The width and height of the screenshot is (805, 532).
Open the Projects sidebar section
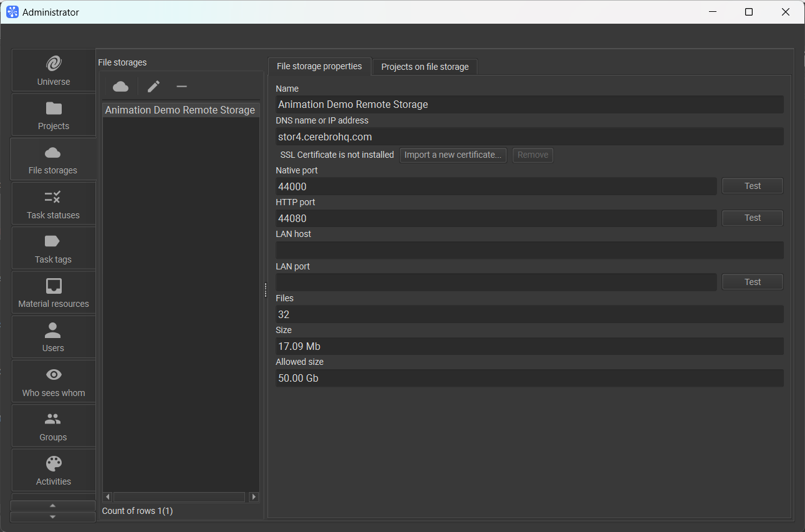(x=54, y=115)
